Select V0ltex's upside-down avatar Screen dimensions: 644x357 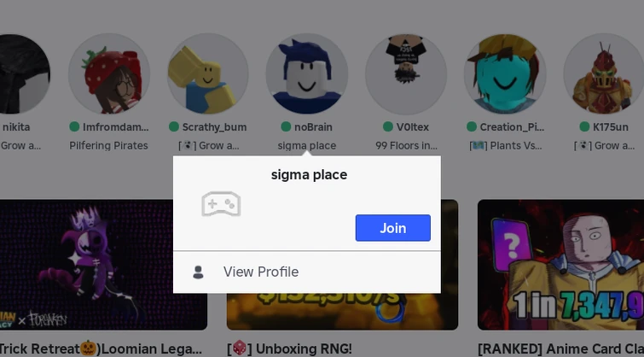[x=406, y=74]
